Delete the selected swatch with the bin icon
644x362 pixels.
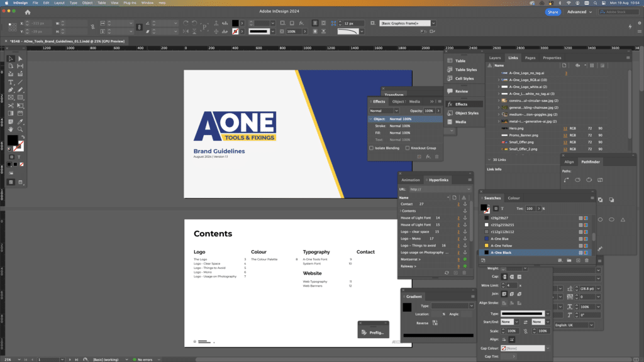click(x=587, y=261)
